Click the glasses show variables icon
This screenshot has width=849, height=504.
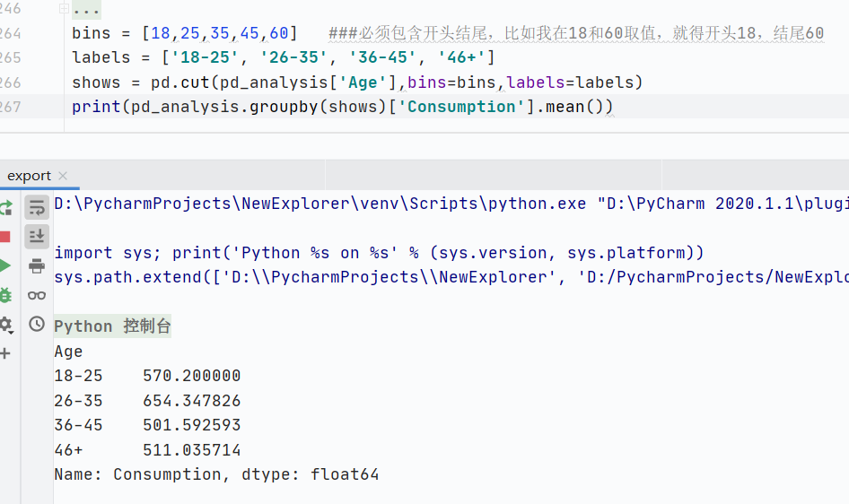[37, 295]
